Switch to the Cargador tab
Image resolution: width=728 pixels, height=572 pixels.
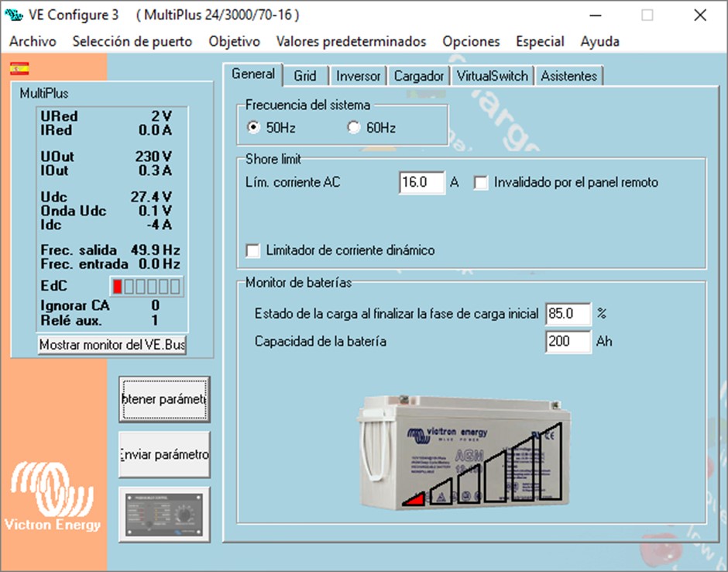coord(419,76)
